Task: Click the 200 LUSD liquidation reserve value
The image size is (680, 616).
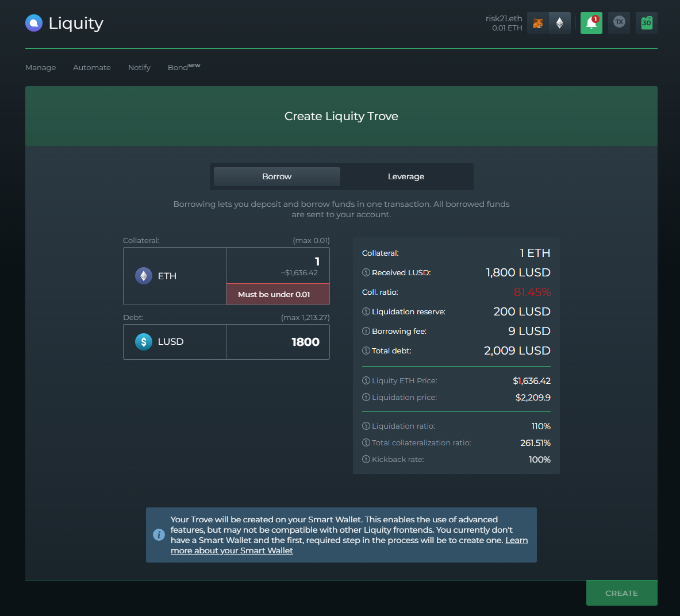Action: 522,311
